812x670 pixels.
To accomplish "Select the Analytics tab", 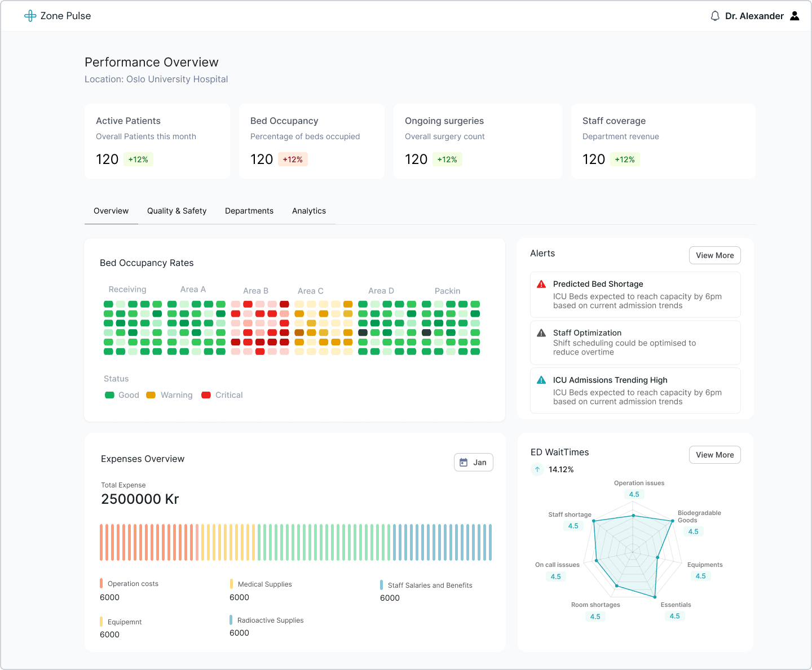I will (x=309, y=211).
